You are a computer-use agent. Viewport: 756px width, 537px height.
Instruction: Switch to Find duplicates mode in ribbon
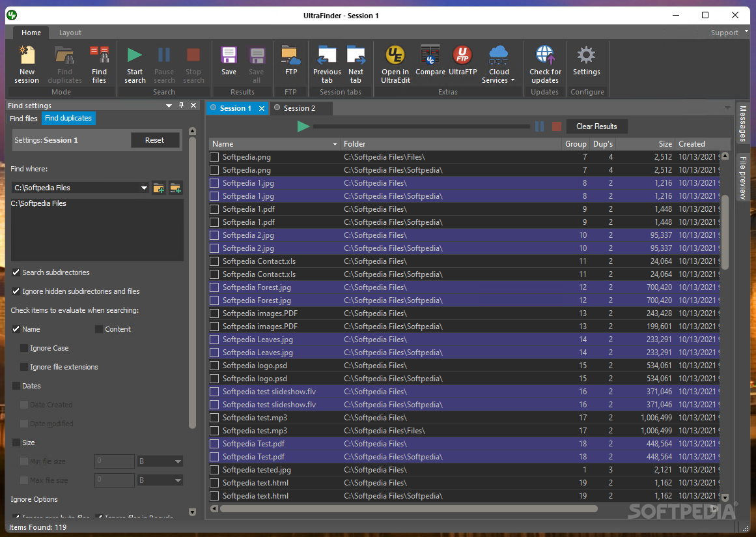pos(64,65)
